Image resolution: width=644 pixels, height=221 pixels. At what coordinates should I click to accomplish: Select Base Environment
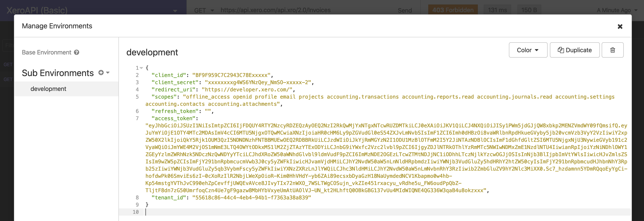tap(47, 52)
